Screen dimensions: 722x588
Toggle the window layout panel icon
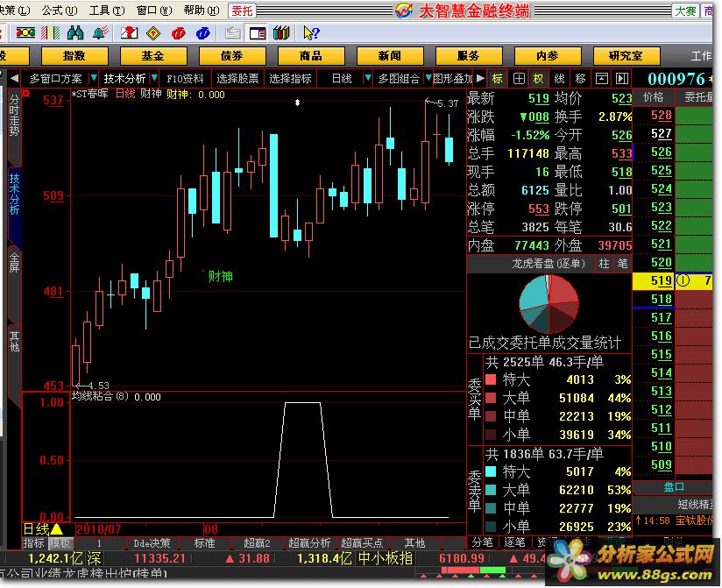pos(258,33)
